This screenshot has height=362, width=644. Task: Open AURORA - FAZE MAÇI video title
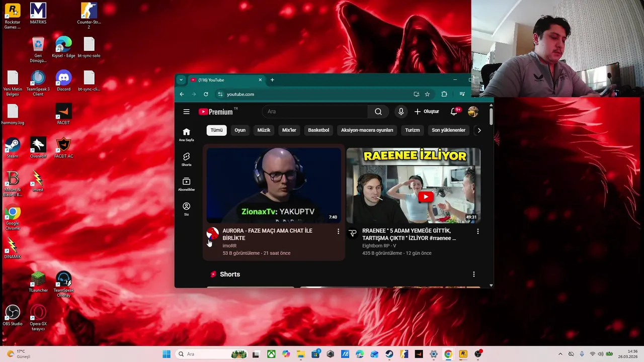click(x=268, y=234)
